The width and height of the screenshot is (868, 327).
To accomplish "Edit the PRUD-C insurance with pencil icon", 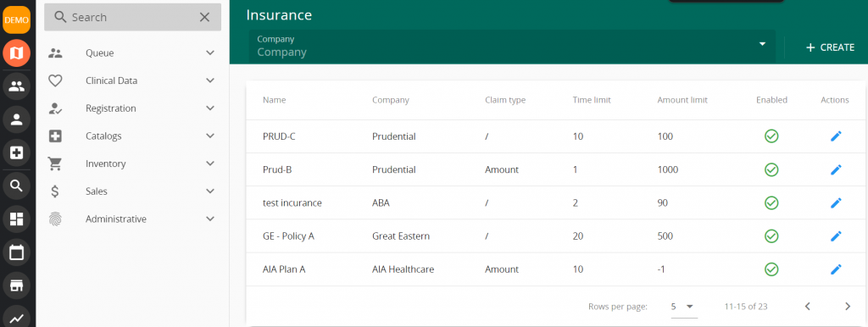I will (836, 136).
